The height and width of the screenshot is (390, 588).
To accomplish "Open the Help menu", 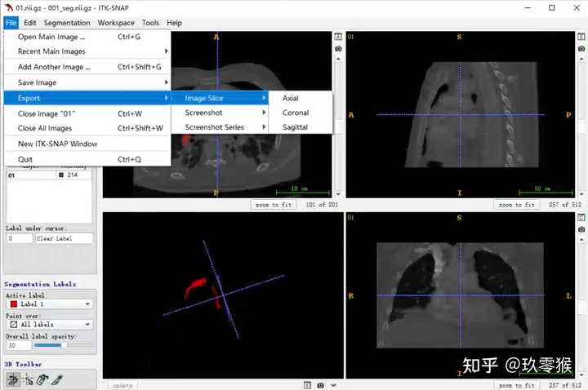I will pyautogui.click(x=175, y=23).
